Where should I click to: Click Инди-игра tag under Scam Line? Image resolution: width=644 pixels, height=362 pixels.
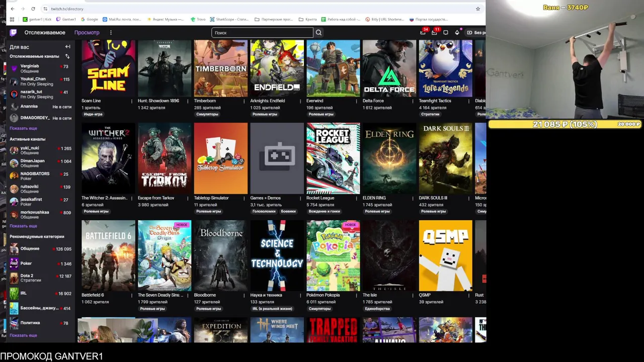coord(93,114)
